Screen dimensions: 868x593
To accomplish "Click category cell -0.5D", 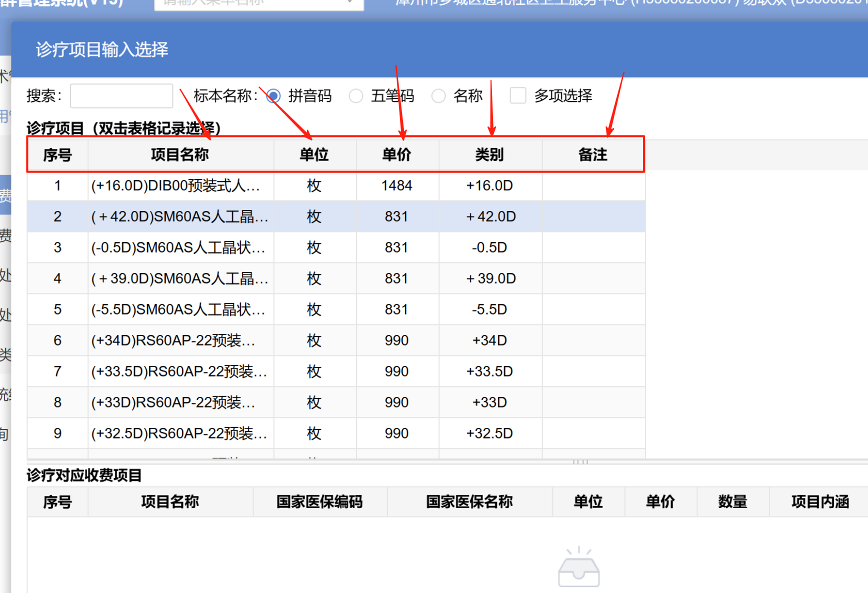I will 490,248.
